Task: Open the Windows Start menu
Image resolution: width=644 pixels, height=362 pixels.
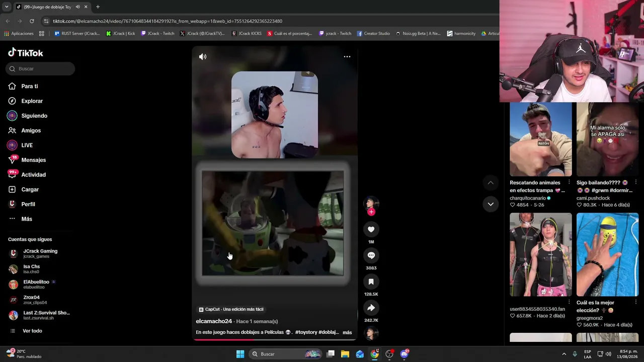Action: coord(240,354)
